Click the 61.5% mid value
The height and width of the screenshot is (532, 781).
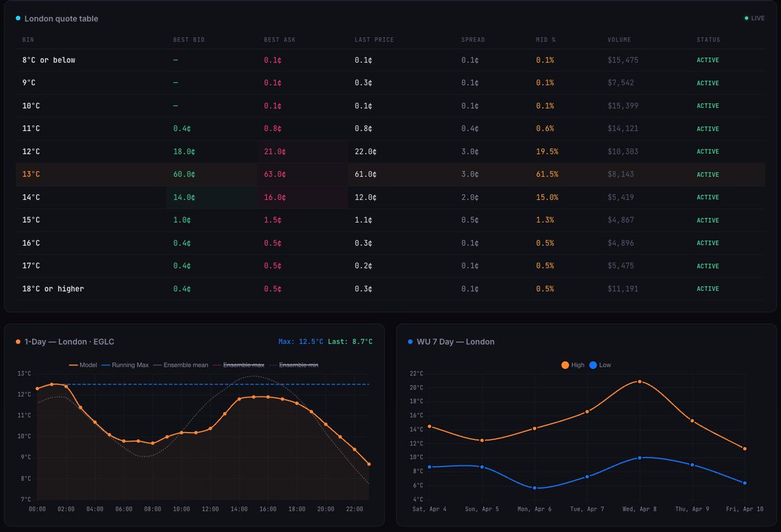click(547, 174)
